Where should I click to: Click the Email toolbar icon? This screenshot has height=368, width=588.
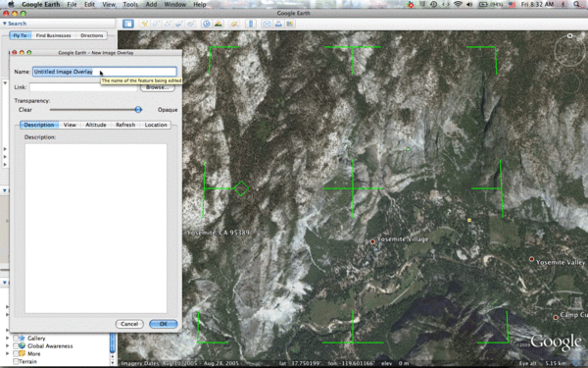pos(267,24)
